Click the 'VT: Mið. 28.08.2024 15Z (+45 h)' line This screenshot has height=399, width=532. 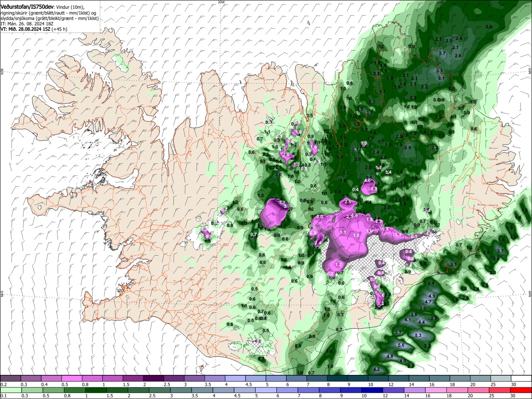[x=34, y=29]
